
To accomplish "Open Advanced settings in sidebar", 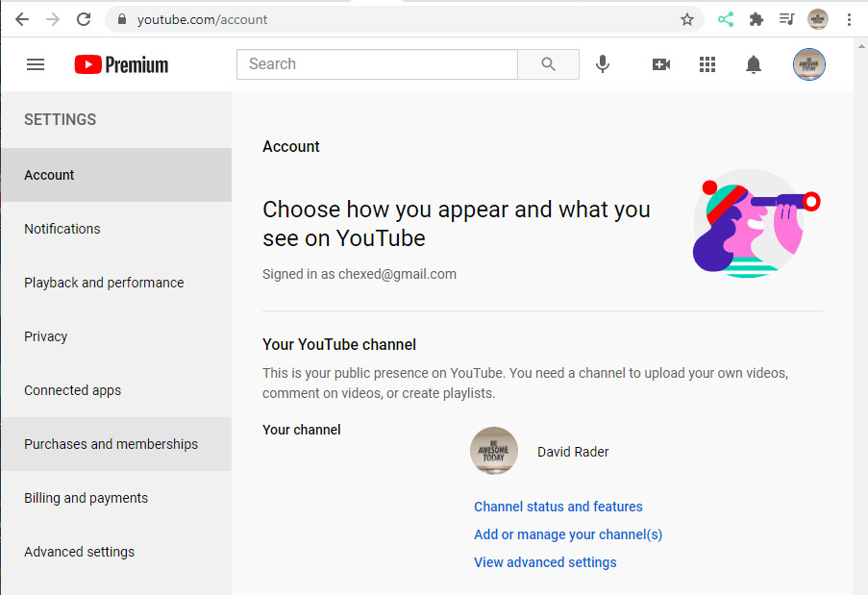I will (116, 552).
